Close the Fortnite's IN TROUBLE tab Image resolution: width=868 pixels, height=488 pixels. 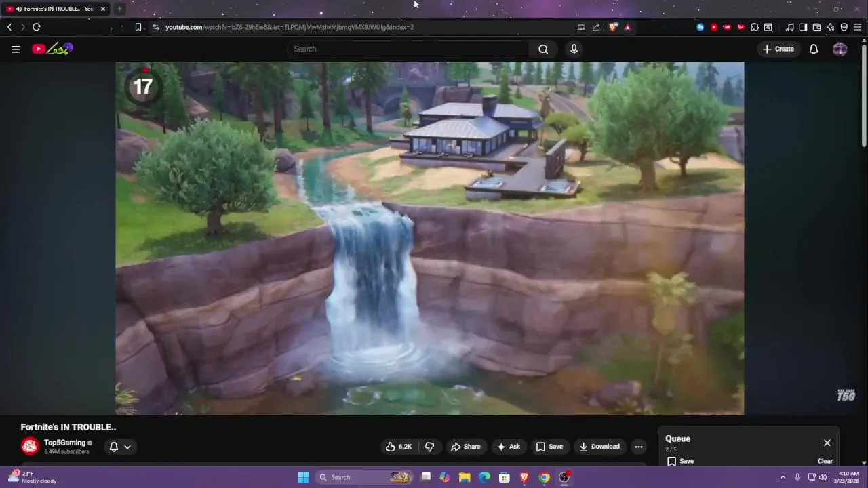pos(103,9)
